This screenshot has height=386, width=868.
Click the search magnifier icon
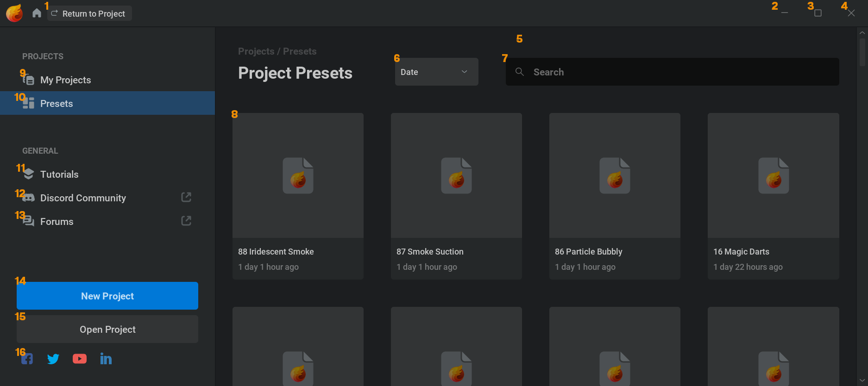[x=520, y=72]
